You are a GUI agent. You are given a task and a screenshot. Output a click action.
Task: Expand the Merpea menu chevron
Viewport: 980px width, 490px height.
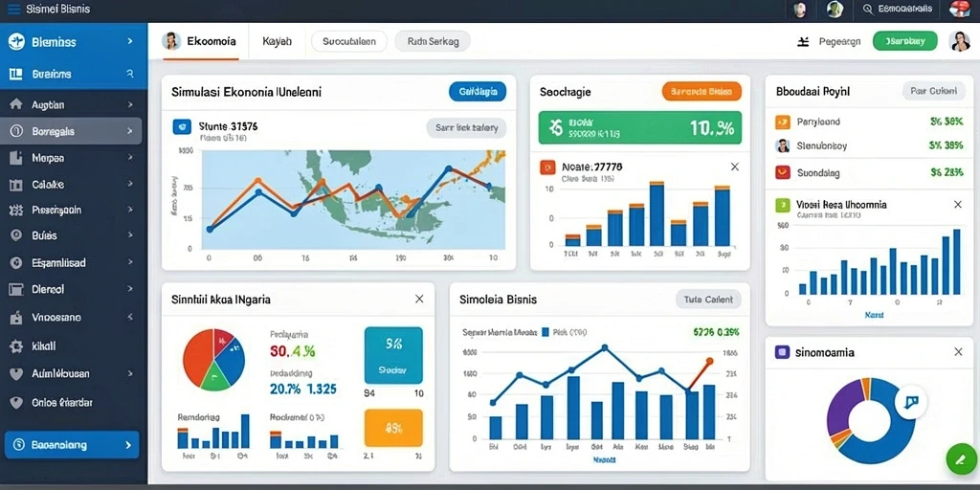[129, 158]
